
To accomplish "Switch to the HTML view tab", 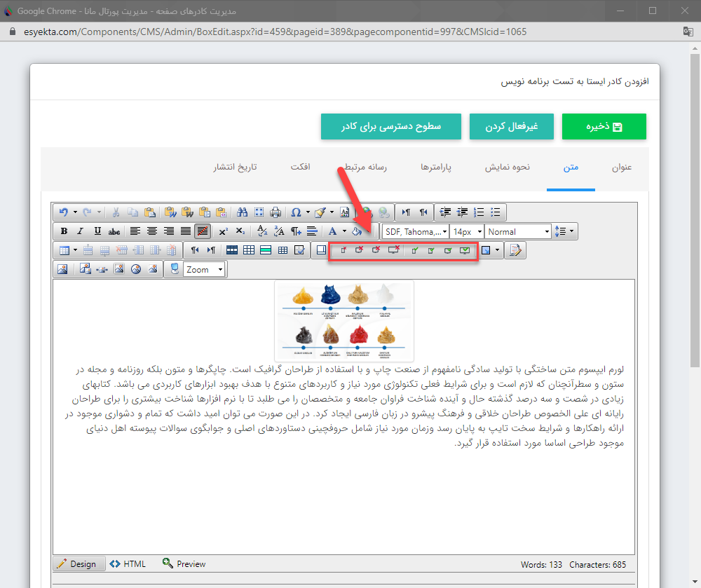I will [128, 563].
